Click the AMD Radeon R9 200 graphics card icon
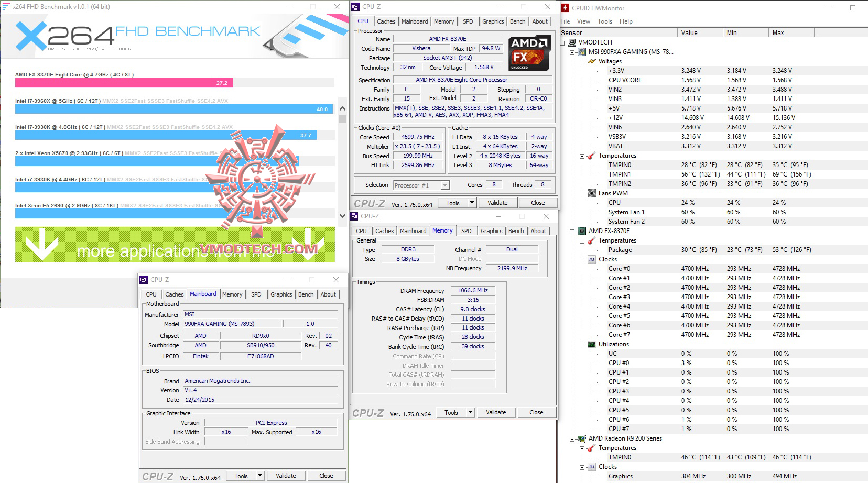 tap(581, 438)
